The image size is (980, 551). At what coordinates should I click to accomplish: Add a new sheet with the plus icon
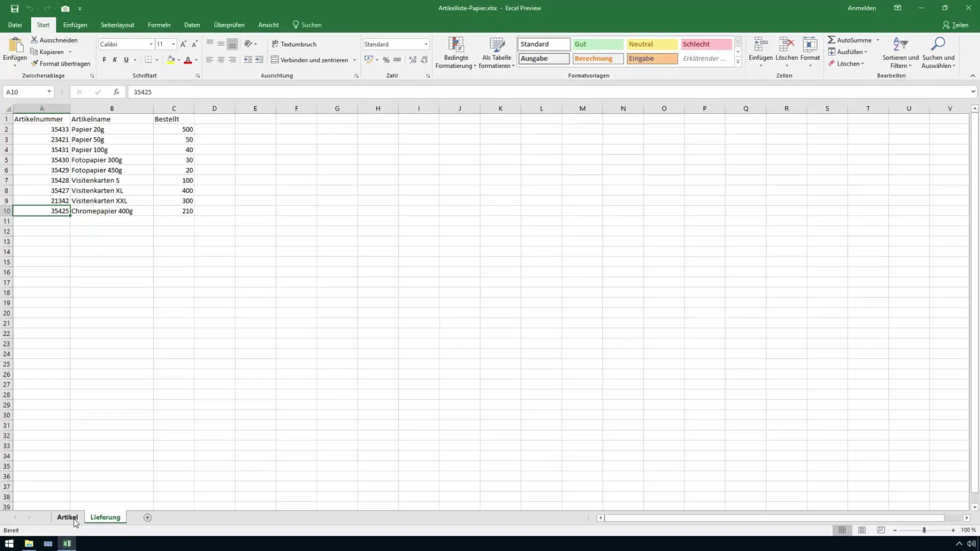pyautogui.click(x=148, y=517)
